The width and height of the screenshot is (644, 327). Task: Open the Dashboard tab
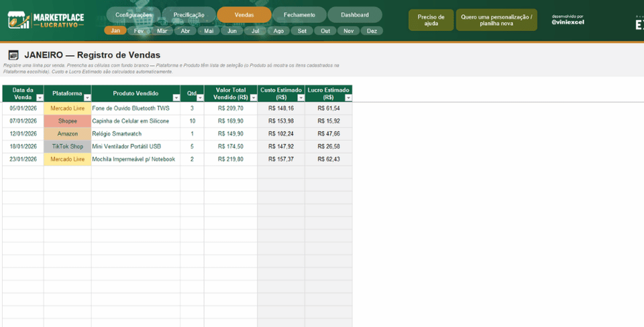tap(355, 15)
